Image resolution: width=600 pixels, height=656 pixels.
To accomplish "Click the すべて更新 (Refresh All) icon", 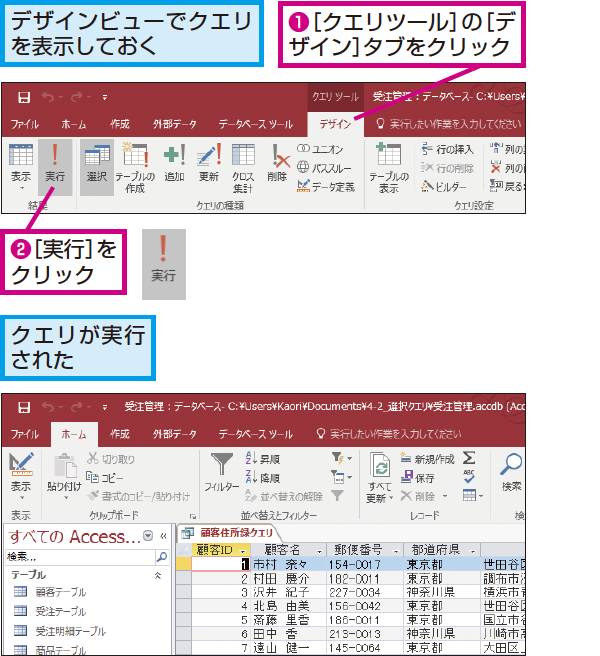I will (380, 475).
